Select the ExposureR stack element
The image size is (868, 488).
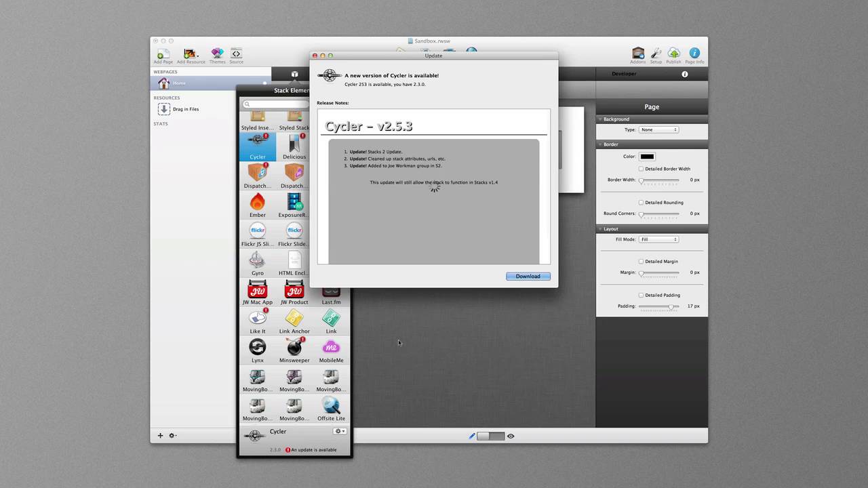(x=294, y=205)
